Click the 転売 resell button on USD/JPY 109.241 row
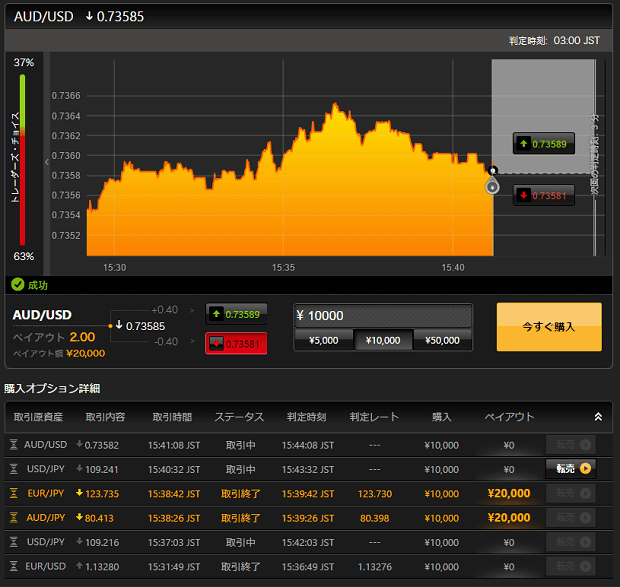The image size is (620, 587). (x=571, y=469)
